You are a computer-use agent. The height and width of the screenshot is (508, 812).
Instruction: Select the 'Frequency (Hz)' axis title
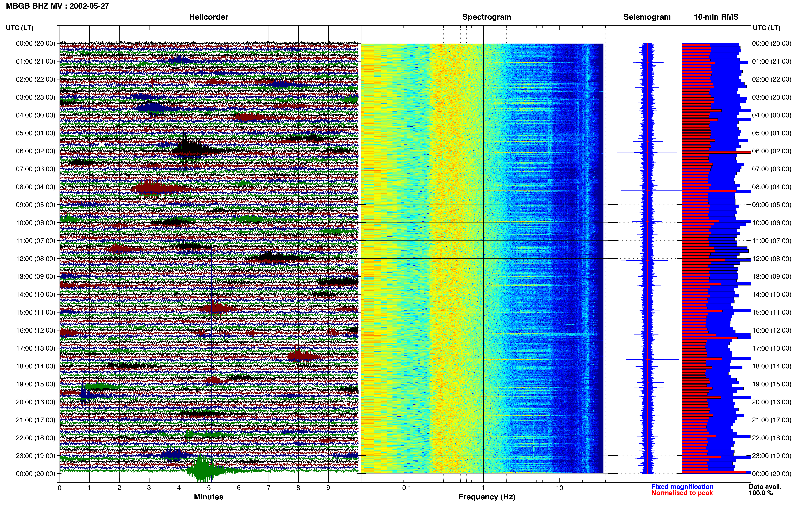[487, 497]
